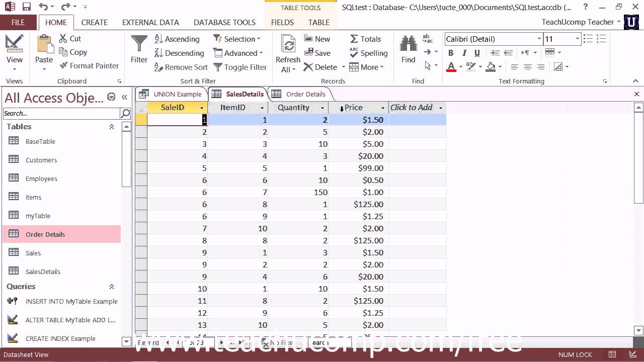Click the datasheet vertical scrollbar down arrow
644x362 pixels.
click(x=639, y=330)
